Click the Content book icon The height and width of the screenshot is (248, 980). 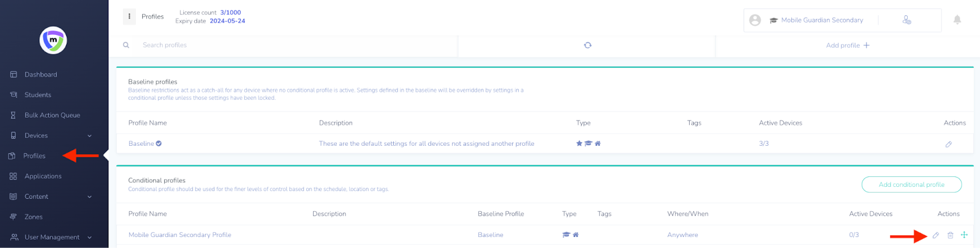13,197
